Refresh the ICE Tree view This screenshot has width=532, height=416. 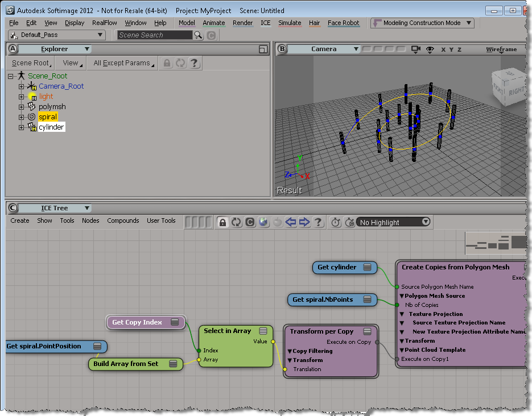[x=236, y=222]
